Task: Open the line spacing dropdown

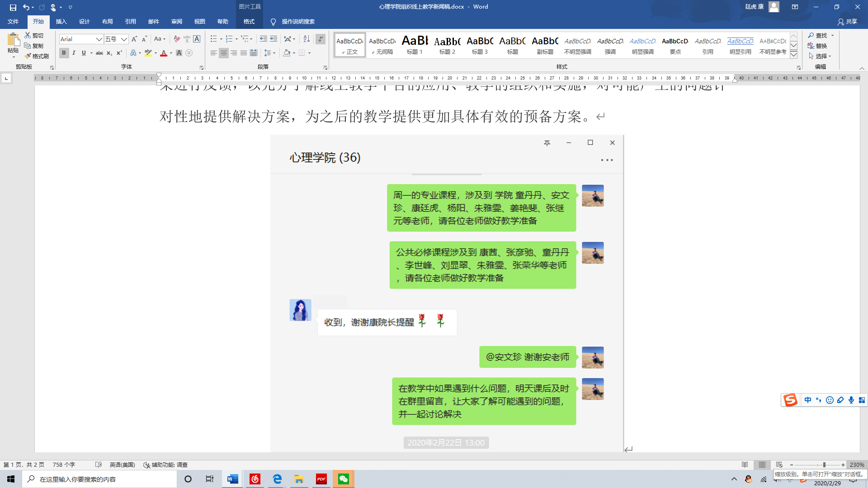Action: pyautogui.click(x=269, y=53)
